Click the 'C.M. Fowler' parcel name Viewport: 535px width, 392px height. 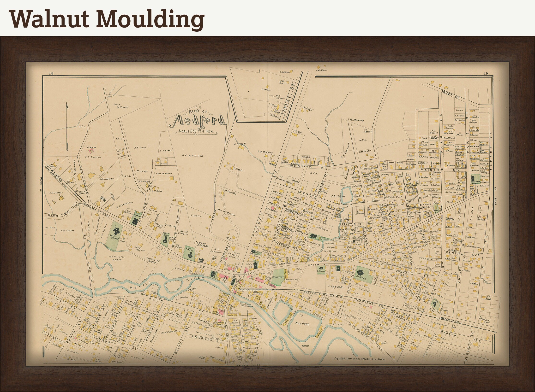tap(365, 151)
